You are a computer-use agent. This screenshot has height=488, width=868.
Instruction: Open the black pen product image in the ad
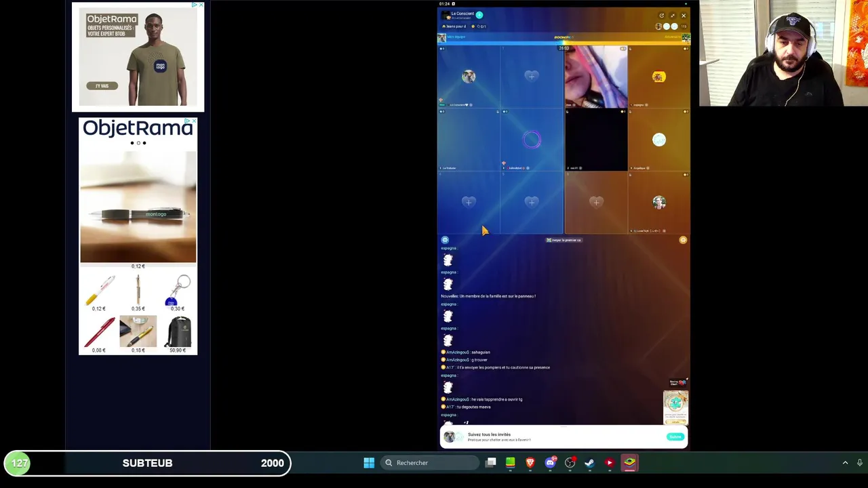(x=138, y=207)
